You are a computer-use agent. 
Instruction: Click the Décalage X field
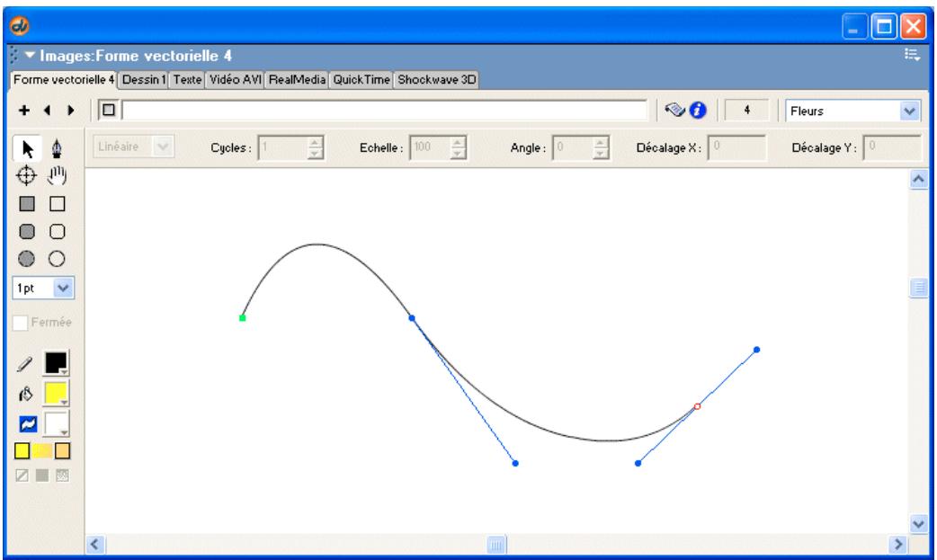(736, 147)
